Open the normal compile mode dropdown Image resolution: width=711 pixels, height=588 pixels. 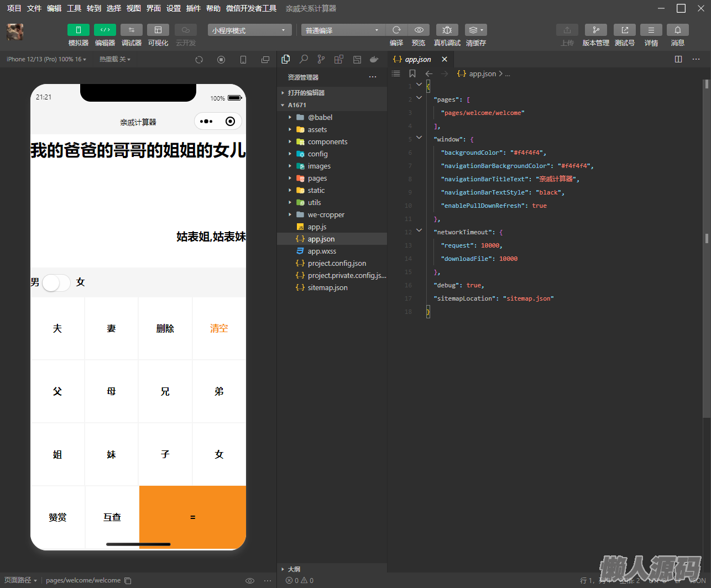coord(342,30)
